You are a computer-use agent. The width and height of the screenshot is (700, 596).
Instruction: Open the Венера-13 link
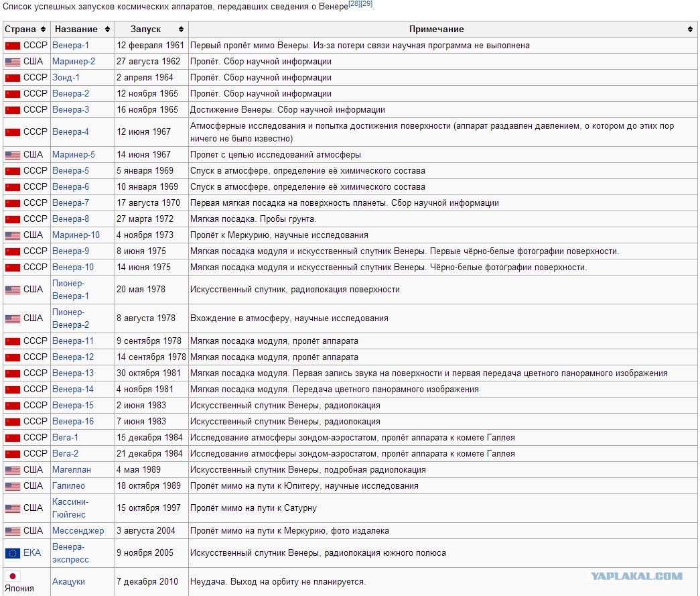click(x=73, y=373)
